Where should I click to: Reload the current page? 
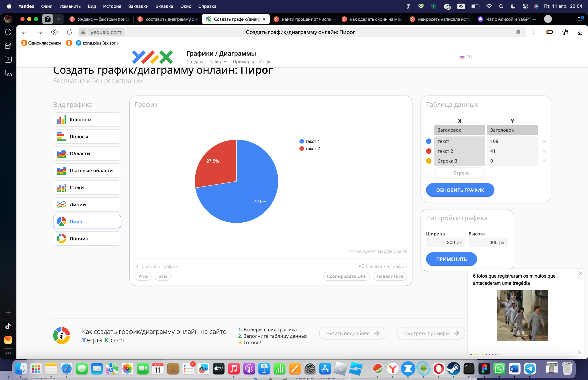pos(69,32)
